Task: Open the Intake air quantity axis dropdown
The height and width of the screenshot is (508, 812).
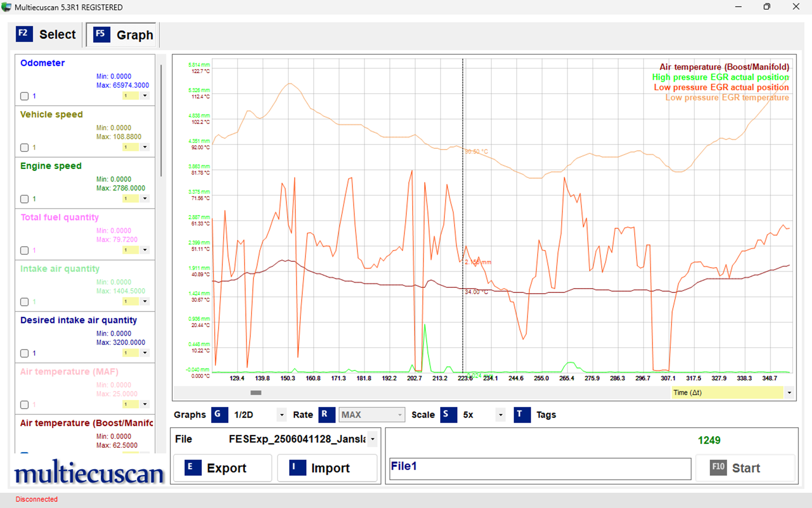Action: point(145,301)
